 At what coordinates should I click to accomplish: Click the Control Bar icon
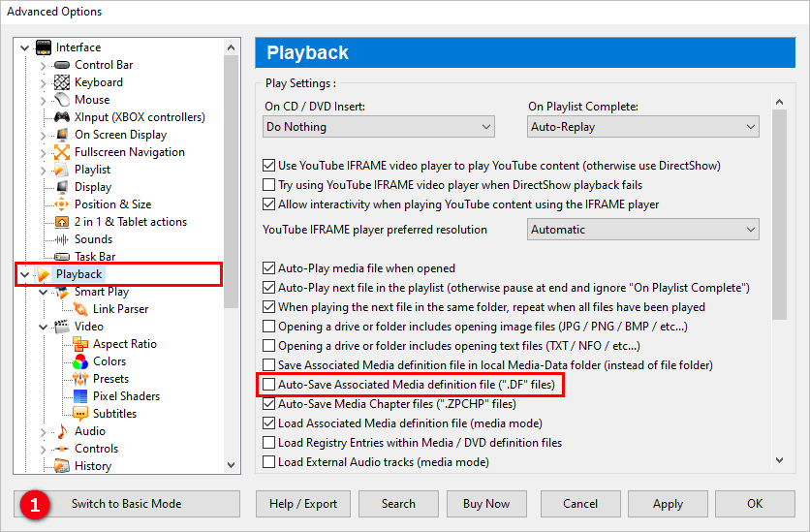(62, 65)
